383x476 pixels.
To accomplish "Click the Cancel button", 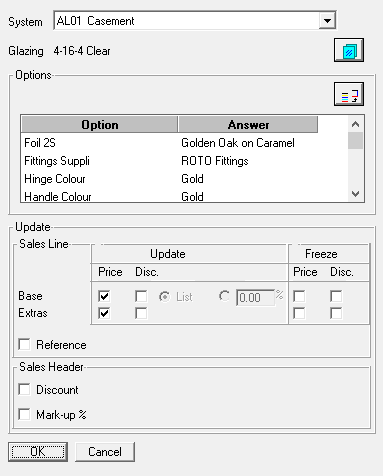I will tap(105, 452).
